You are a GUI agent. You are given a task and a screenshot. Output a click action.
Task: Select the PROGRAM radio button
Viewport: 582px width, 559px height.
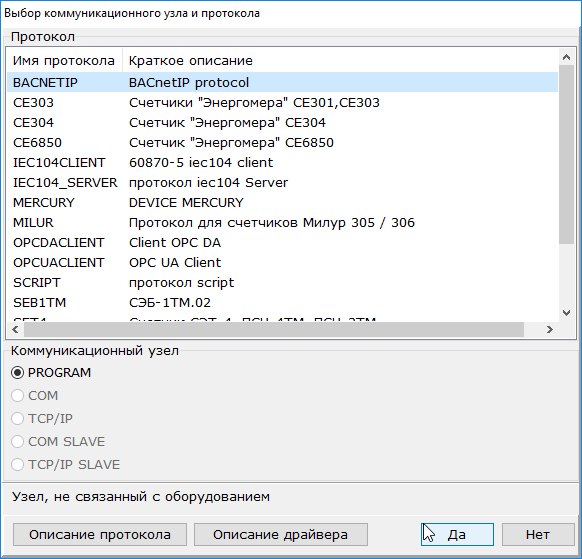tap(17, 372)
